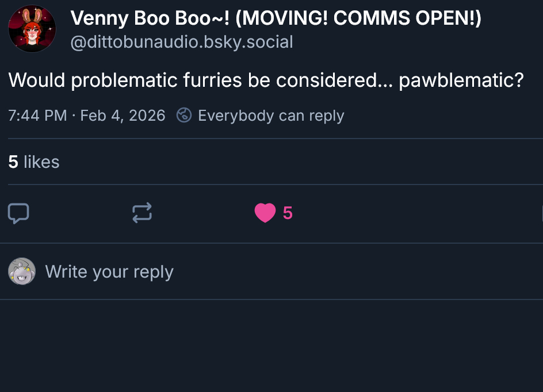This screenshot has width=543, height=392.
Task: Click the word "pawblematic?" in the post
Action: 461,80
